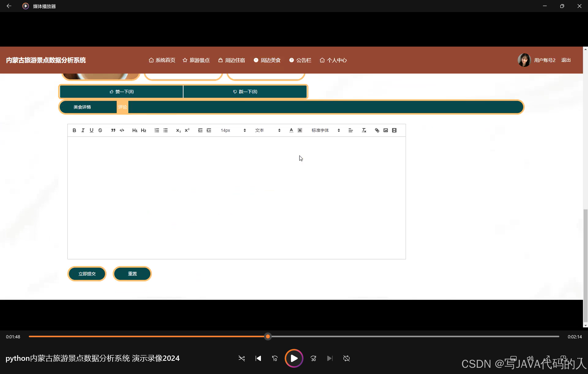Screen dimensions: 588x374
Task: Click the scrollbar up arrow
Action: coord(585,49)
